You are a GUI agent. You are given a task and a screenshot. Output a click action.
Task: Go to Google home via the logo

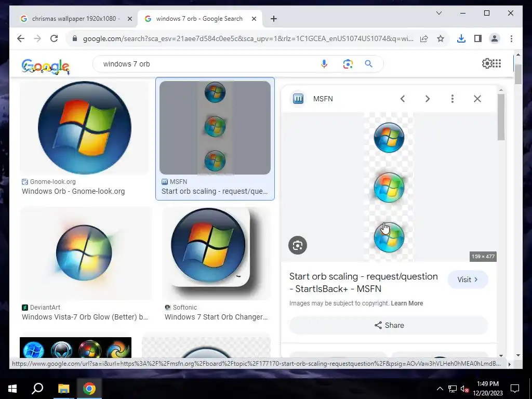(46, 66)
